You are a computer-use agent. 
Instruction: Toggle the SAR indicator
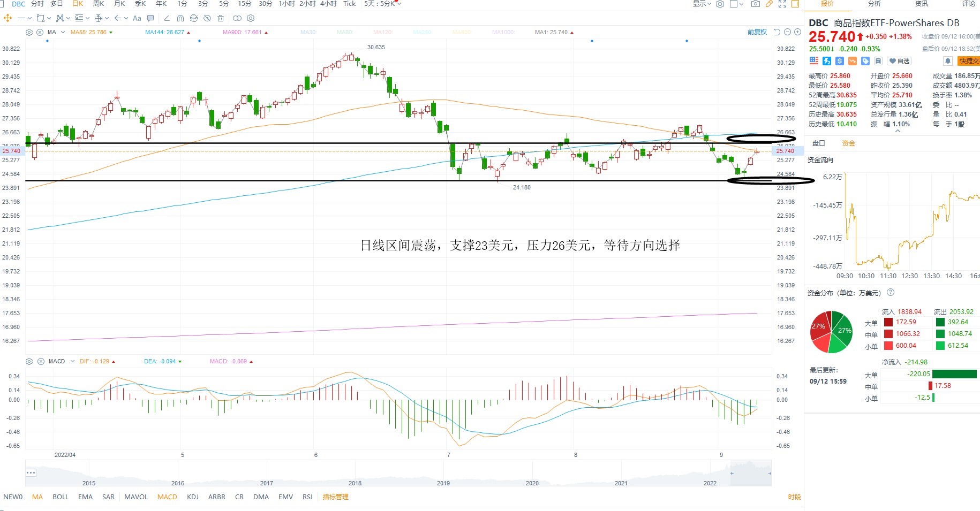coord(108,497)
